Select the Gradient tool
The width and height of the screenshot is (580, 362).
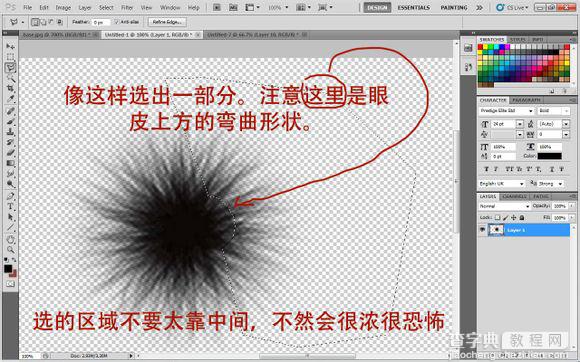tap(10, 163)
